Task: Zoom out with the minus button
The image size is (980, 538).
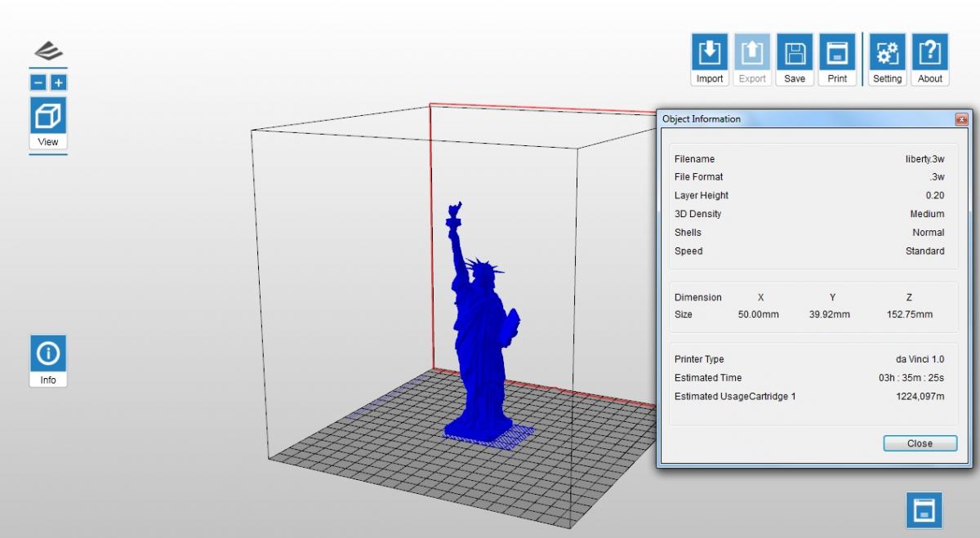Action: pyautogui.click(x=38, y=82)
